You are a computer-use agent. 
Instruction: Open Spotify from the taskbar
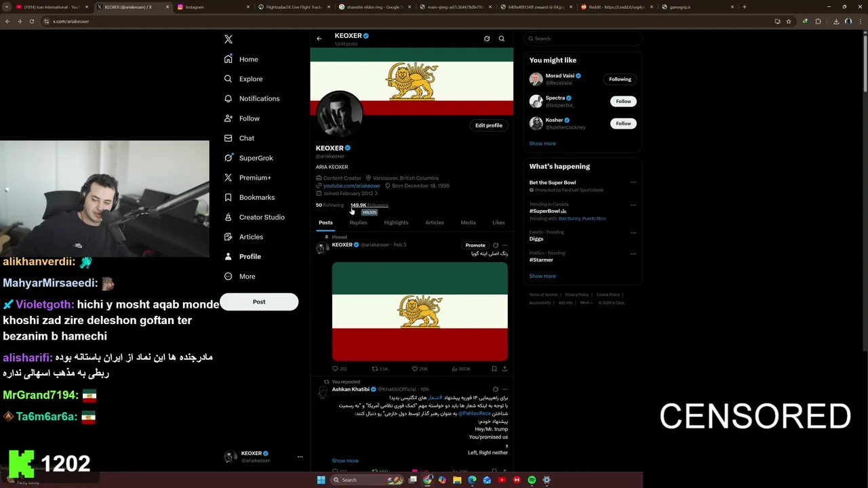pyautogui.click(x=532, y=480)
